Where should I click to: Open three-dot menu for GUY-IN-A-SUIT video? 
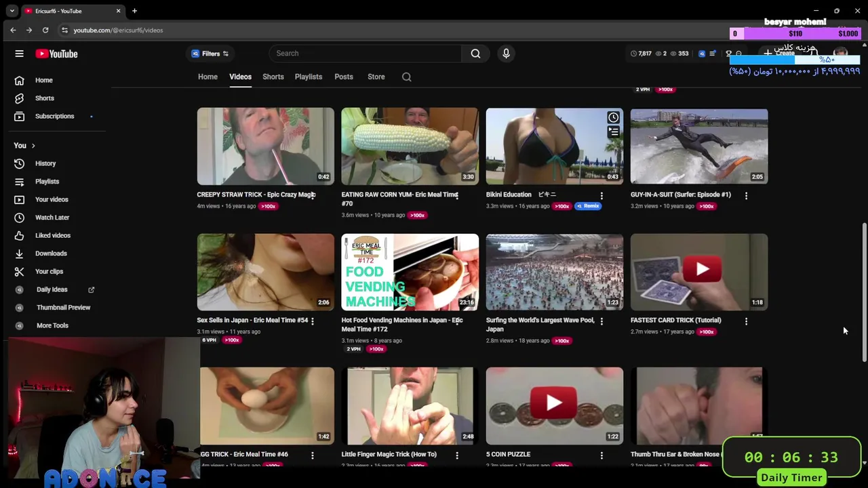point(746,195)
